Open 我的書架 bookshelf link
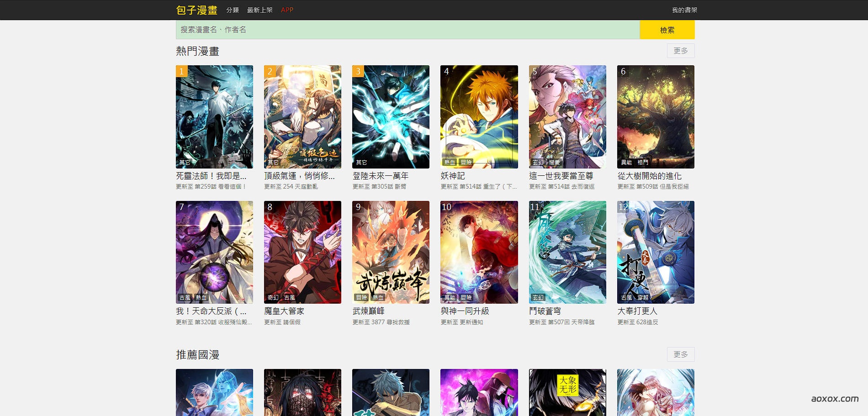This screenshot has width=868, height=416. (x=684, y=10)
